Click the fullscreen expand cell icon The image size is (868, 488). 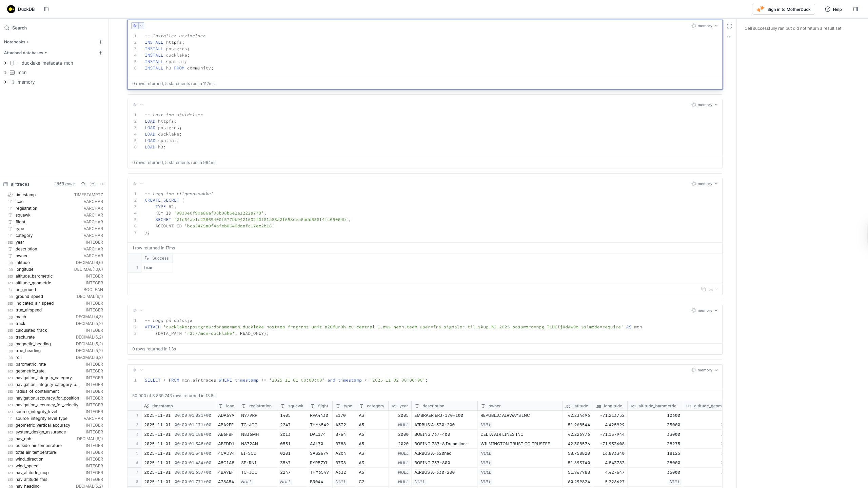[x=729, y=26]
